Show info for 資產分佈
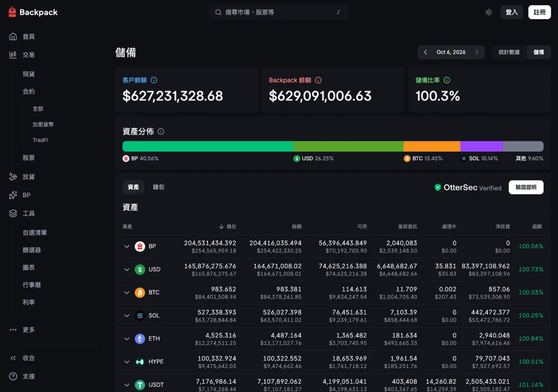This screenshot has width=558, height=392. [161, 132]
